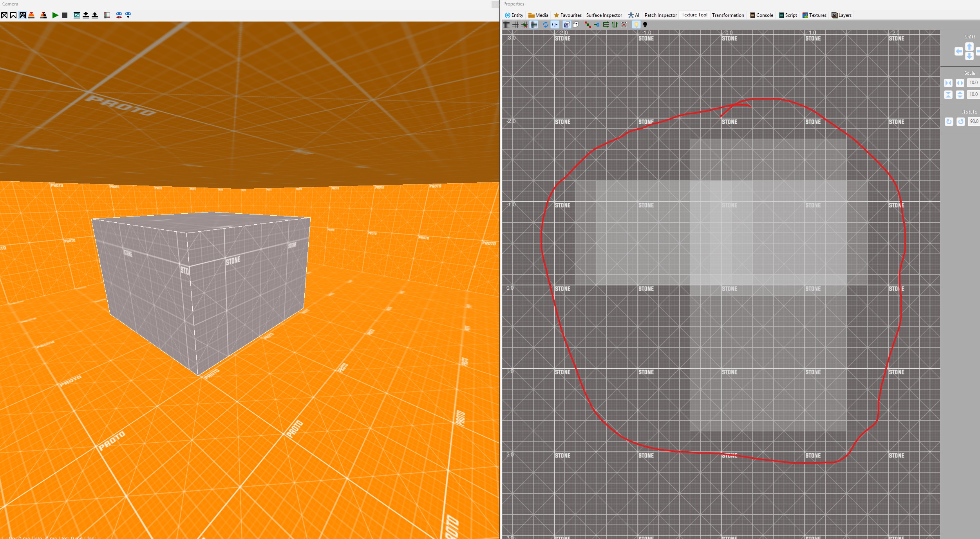The image size is (980, 539).
Task: Click the horizontal scale value field
Action: (x=973, y=83)
